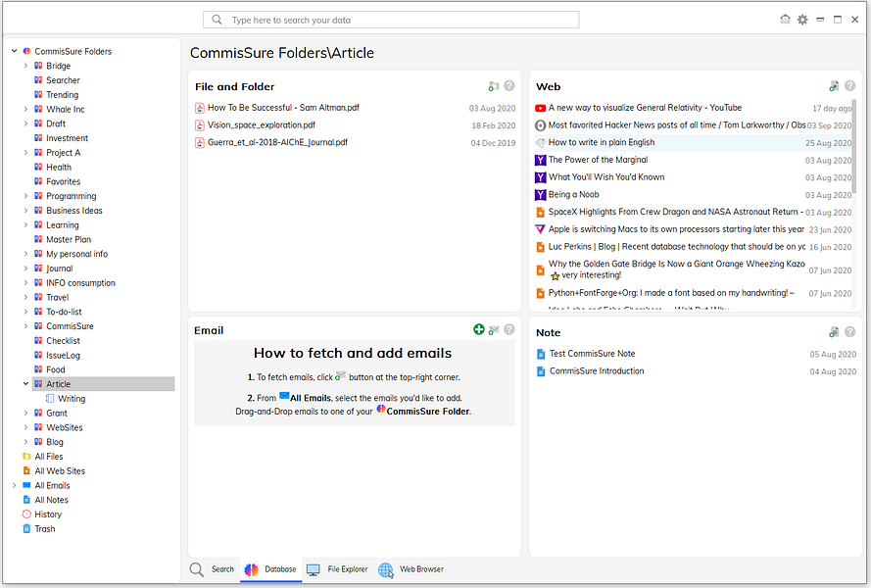Screen dimensions: 871x588
Task: Click PDF icon of Vision_space_exploration.pdf
Action: pos(200,125)
